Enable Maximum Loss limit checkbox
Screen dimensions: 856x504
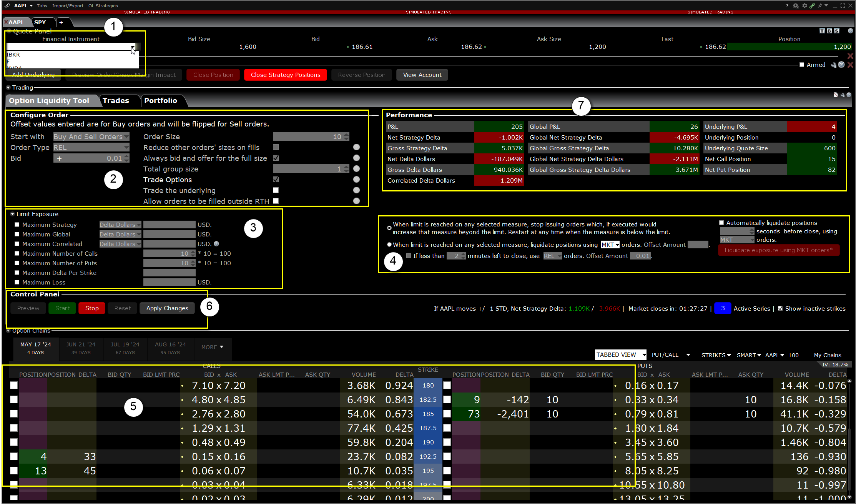17,282
